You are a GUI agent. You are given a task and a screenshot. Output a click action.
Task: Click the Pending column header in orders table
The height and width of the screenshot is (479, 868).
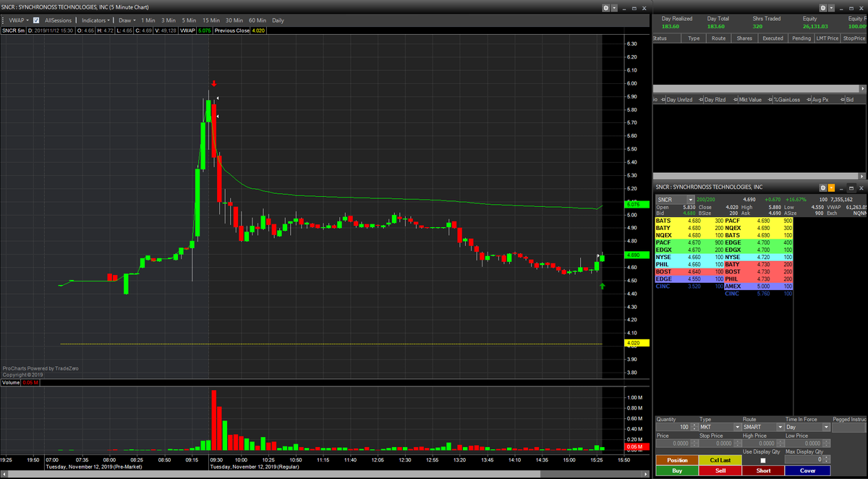pyautogui.click(x=801, y=38)
